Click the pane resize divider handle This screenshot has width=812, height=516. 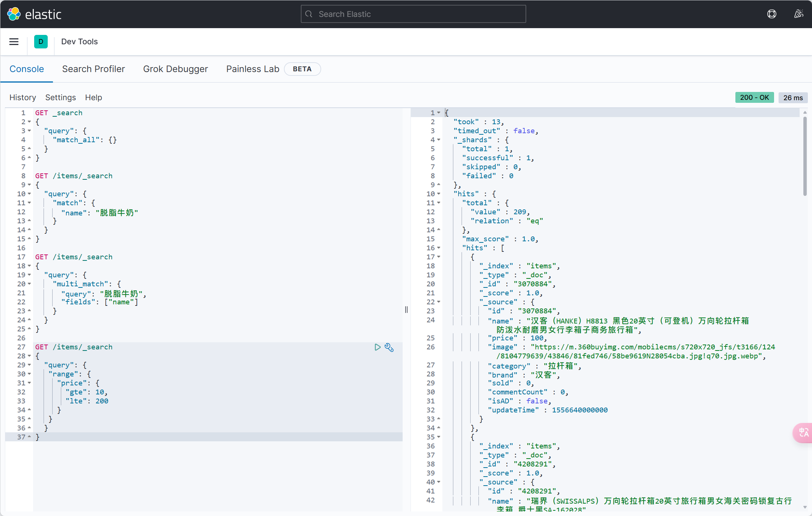click(406, 310)
